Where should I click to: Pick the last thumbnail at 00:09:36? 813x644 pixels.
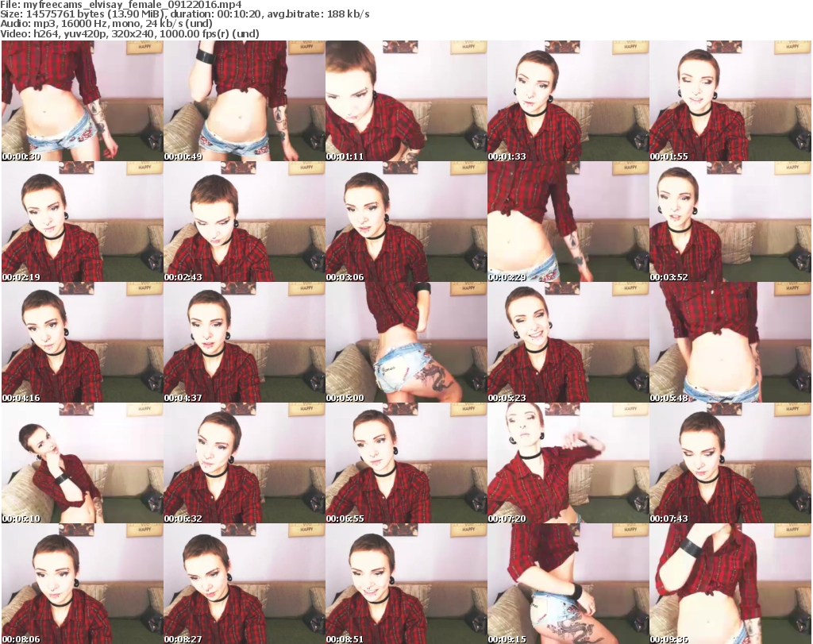click(730, 584)
